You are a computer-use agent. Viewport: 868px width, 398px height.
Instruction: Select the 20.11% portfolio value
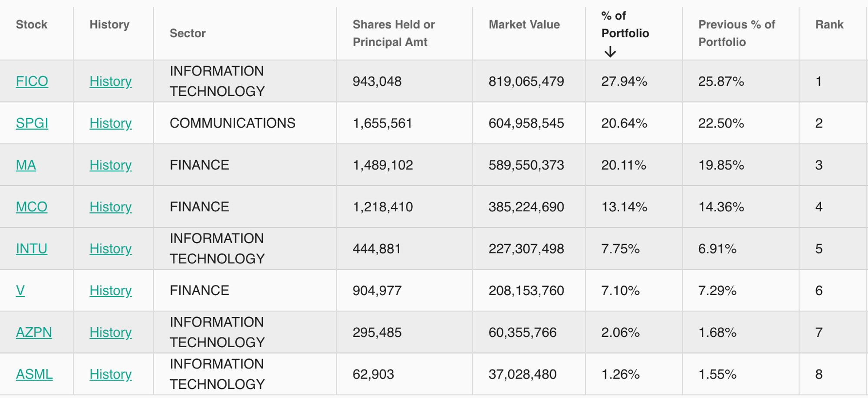tap(624, 165)
